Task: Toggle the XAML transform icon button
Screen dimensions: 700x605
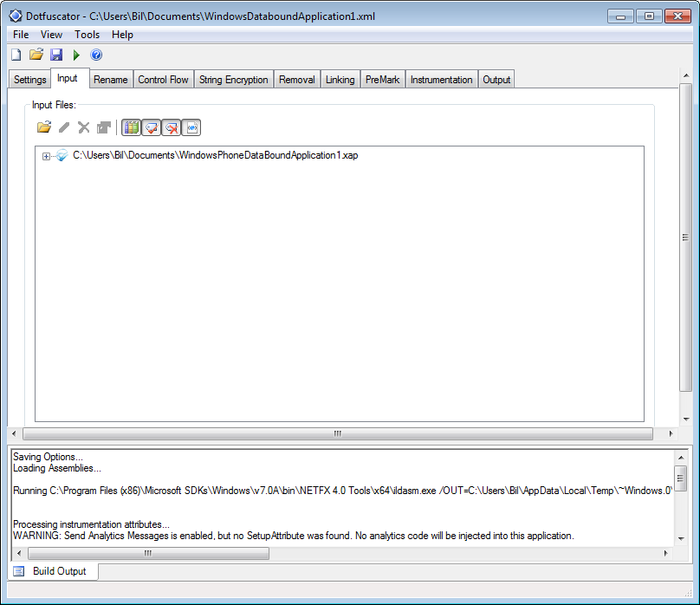Action: pyautogui.click(x=191, y=127)
